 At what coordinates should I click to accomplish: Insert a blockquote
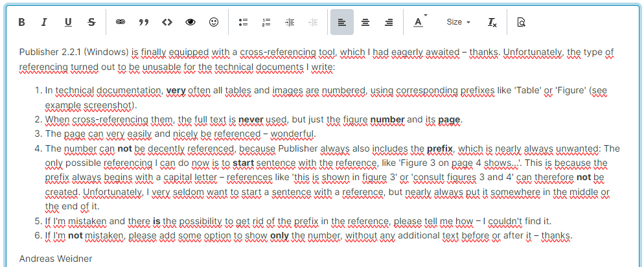coord(143,22)
